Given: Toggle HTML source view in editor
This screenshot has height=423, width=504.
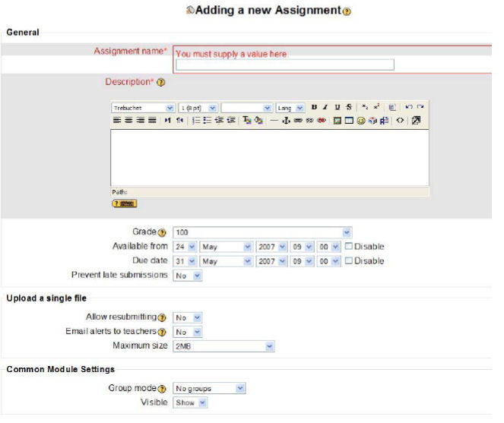Looking at the screenshot, I should [401, 120].
